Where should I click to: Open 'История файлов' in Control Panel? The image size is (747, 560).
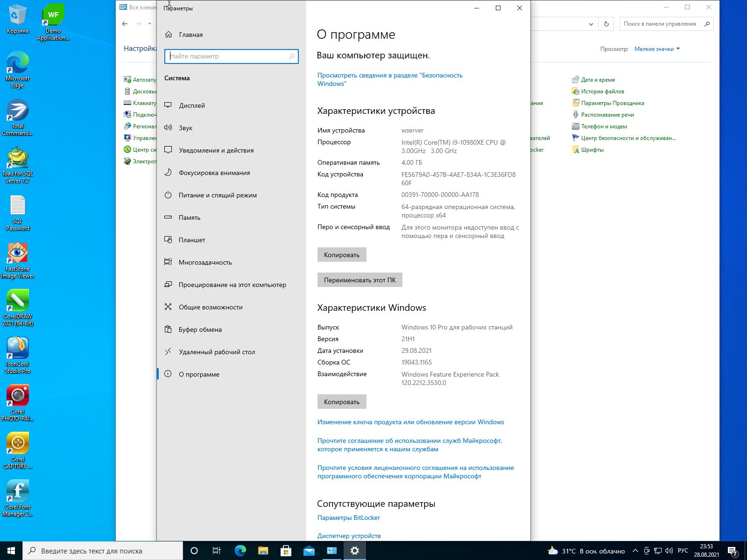coord(598,91)
